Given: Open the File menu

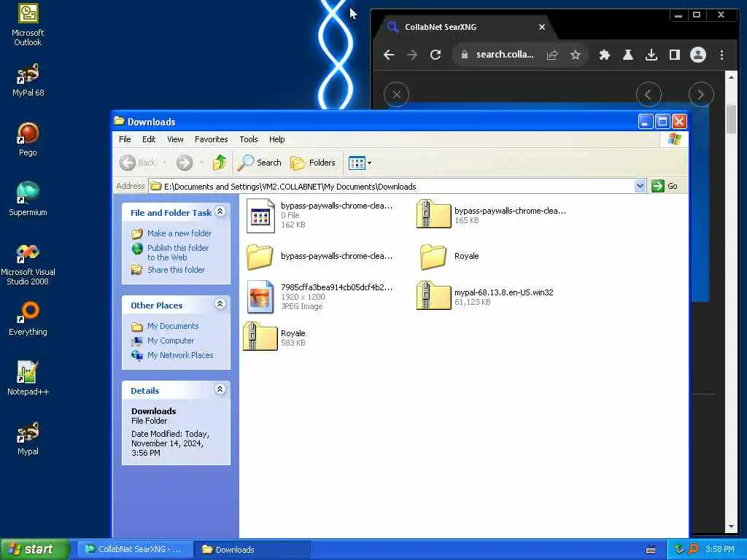Looking at the screenshot, I should (x=125, y=139).
